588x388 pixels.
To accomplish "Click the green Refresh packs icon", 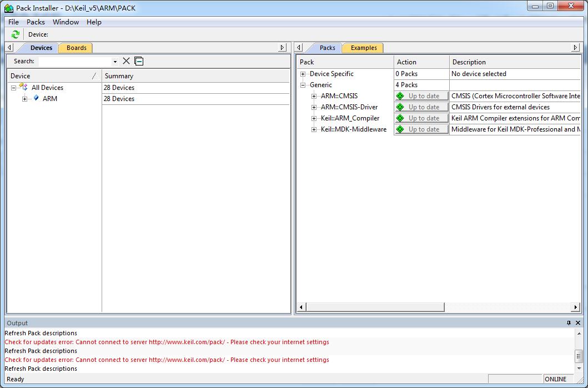I will click(15, 34).
